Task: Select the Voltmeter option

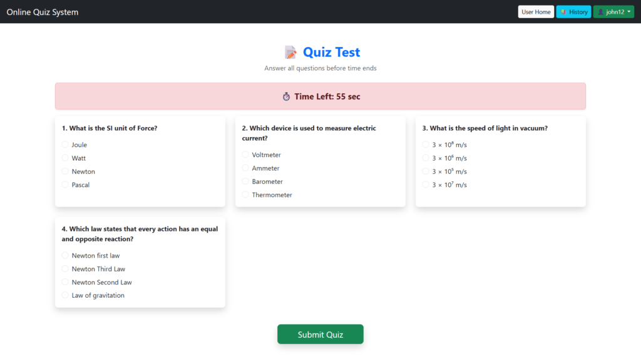Action: 245,154
